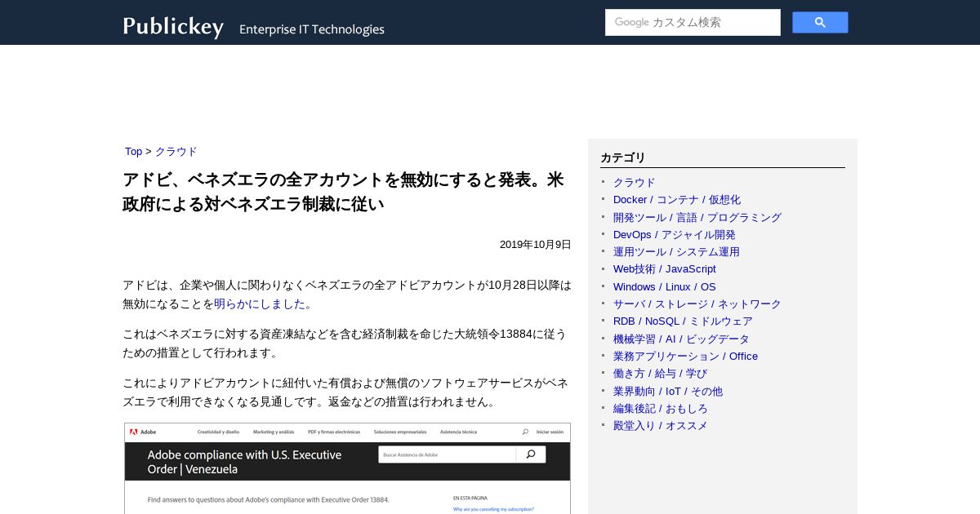Open 業界動向 / IoT / その他 category
Screen dimensions: 980x514
tap(668, 391)
